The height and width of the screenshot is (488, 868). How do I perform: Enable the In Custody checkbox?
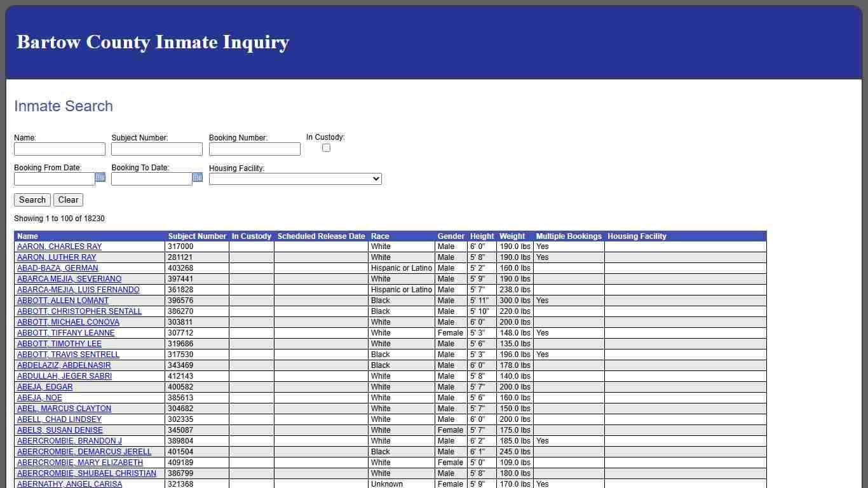326,147
